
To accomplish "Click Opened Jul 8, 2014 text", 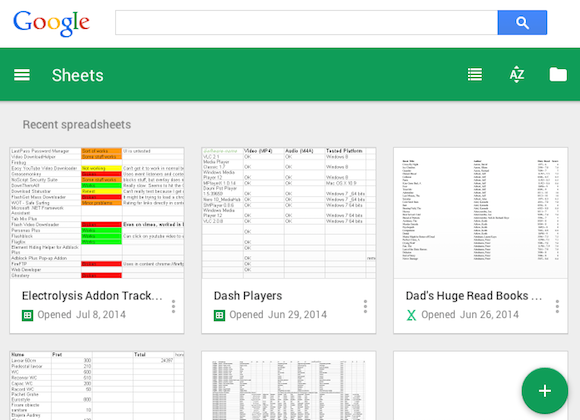I will pos(81,315).
